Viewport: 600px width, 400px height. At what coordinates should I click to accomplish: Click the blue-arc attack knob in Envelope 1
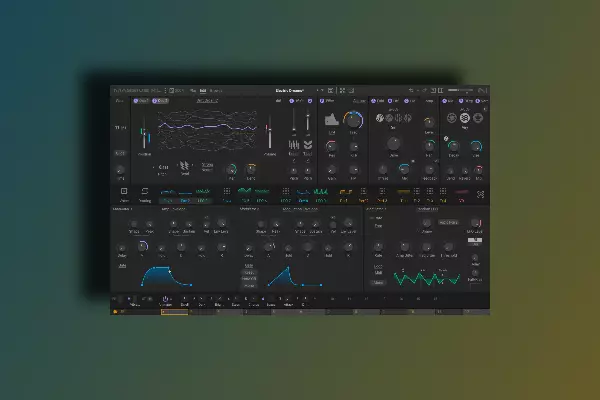coord(142,246)
